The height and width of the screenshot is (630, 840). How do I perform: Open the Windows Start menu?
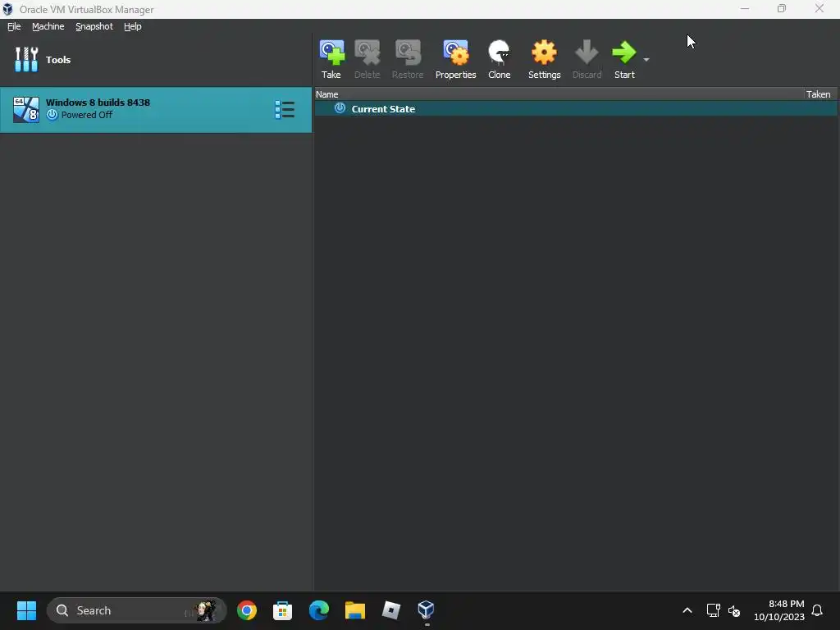[x=26, y=610]
